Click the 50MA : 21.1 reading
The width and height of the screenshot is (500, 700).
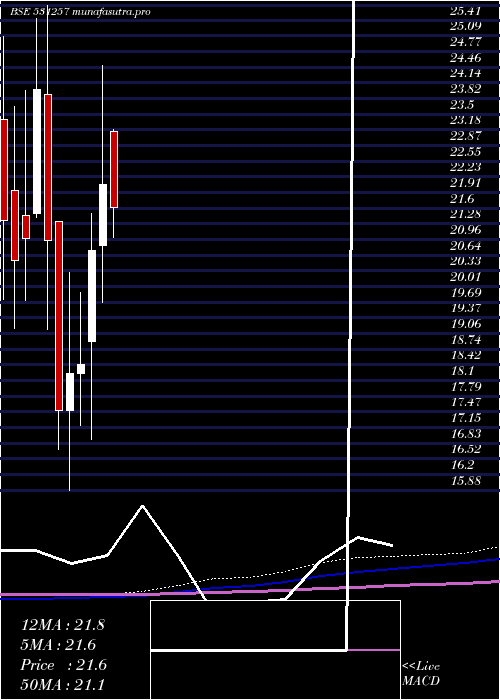62,685
